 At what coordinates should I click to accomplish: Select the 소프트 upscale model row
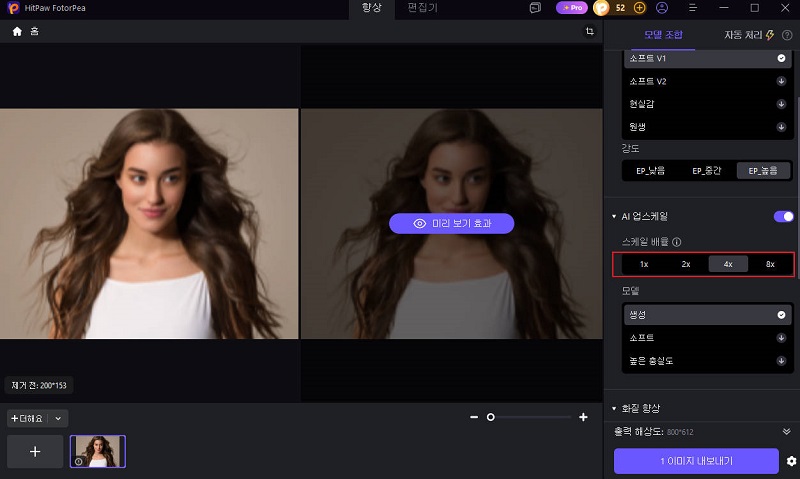[x=707, y=338]
